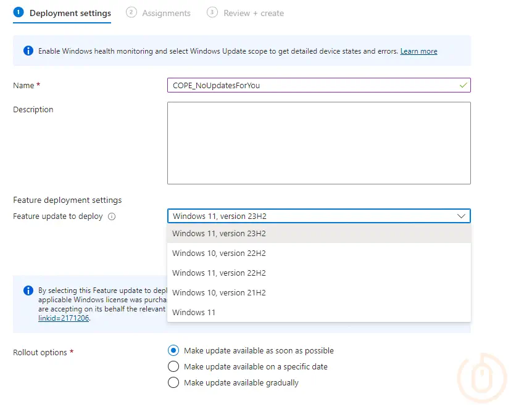Open the linkid=2171206 license link
Screen dimensions: 524x420
(64, 318)
